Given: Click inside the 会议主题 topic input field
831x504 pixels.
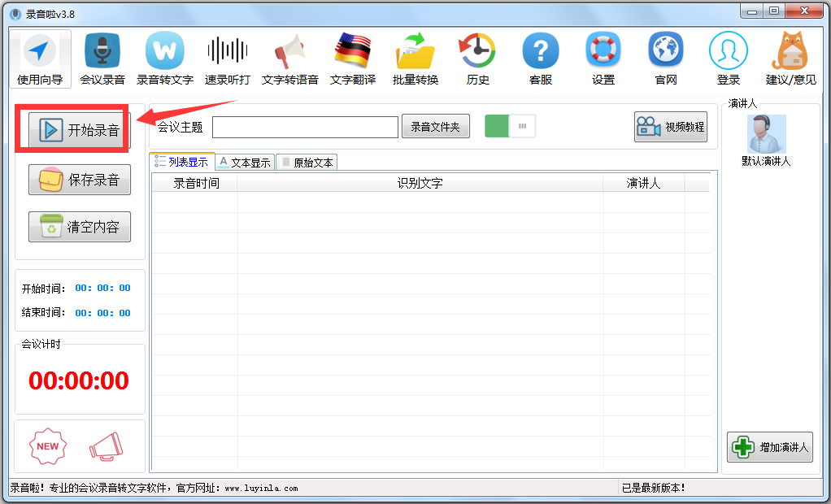Looking at the screenshot, I should (305, 128).
